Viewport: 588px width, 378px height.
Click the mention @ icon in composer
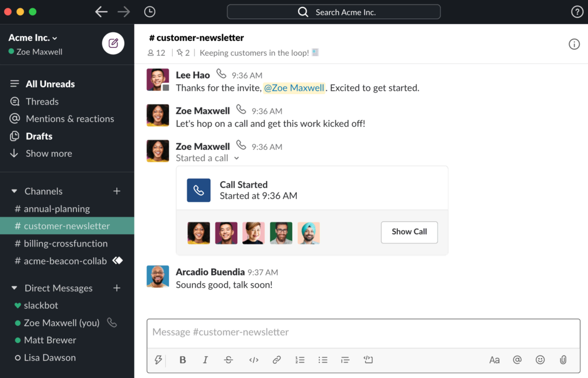pos(517,360)
